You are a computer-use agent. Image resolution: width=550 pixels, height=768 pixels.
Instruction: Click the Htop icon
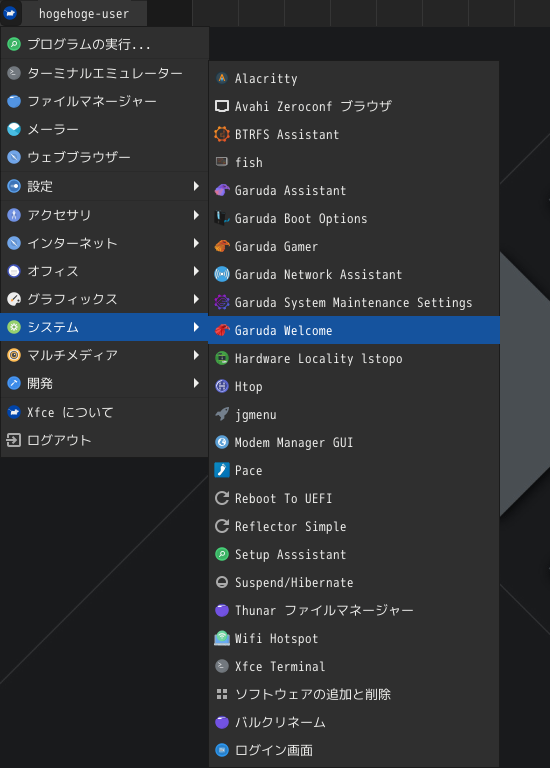222,386
